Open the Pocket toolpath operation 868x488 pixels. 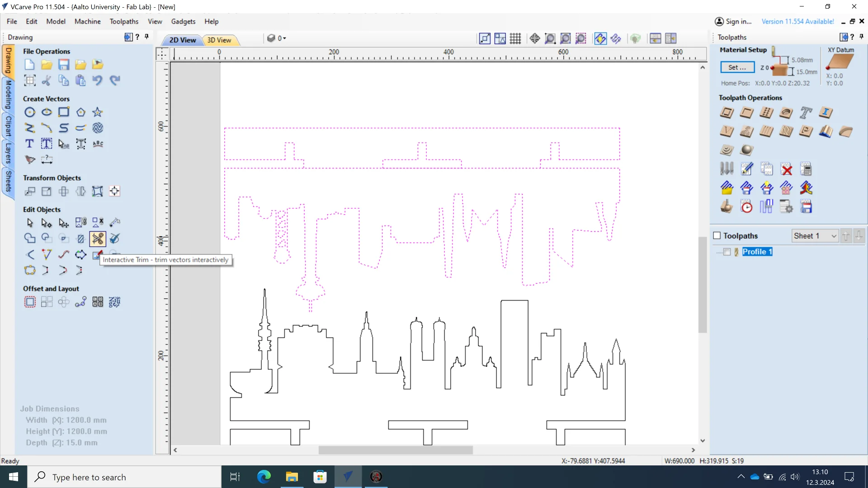pyautogui.click(x=746, y=113)
